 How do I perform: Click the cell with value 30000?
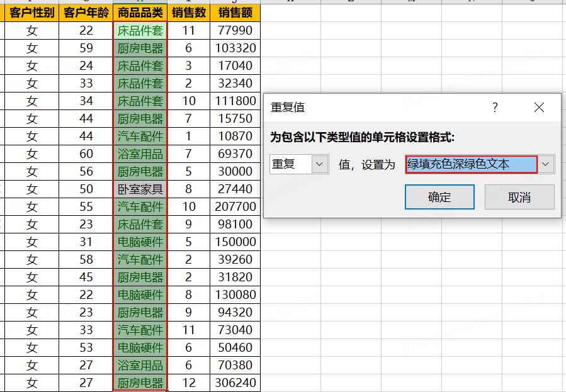[235, 171]
